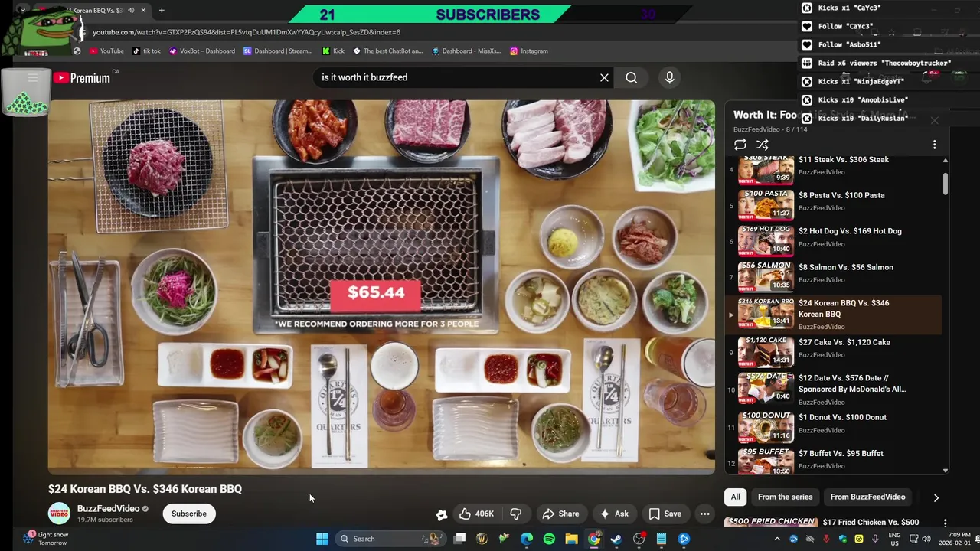Dislike the video with thumbs down
Screen dimensions: 980x551
coord(516,514)
